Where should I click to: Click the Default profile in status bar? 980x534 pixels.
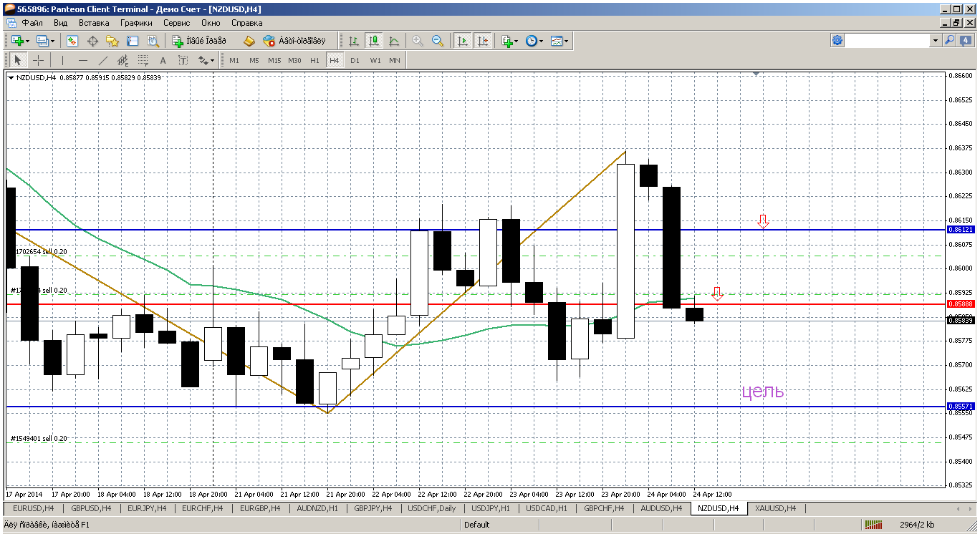click(477, 525)
